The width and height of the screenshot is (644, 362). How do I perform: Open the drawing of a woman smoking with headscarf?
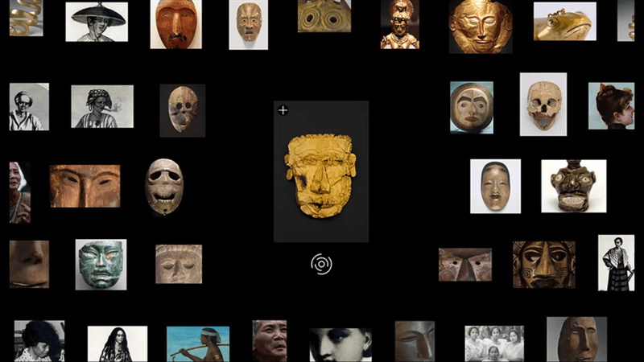pyautogui.click(x=102, y=106)
